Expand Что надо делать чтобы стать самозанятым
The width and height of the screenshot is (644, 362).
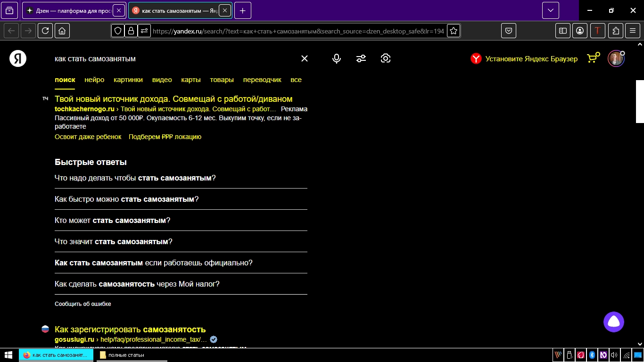tap(181, 178)
